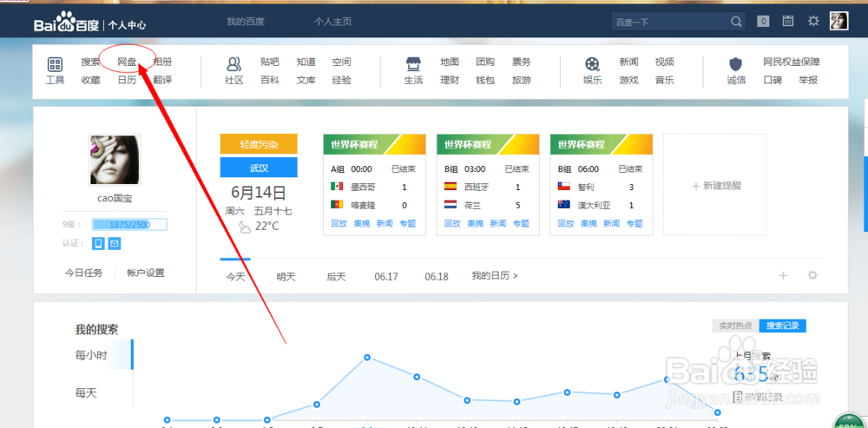
Task: Open 个人主页 tab
Action: pyautogui.click(x=332, y=23)
